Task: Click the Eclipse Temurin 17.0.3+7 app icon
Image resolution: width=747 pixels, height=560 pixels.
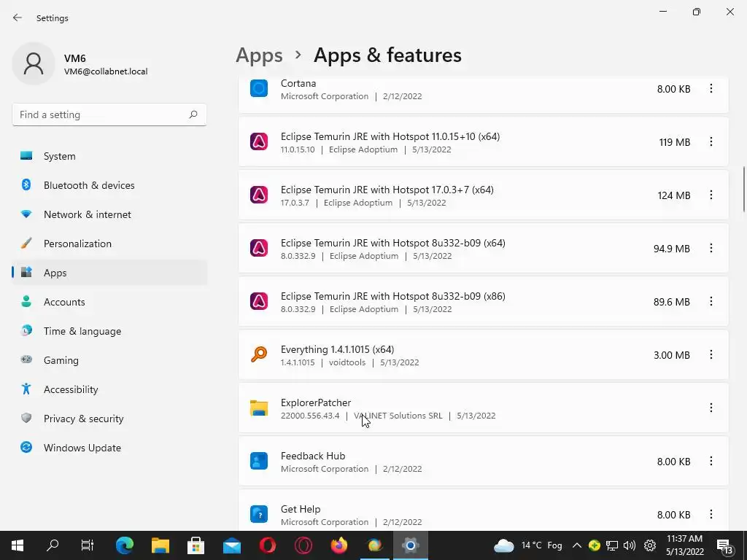Action: click(x=259, y=195)
